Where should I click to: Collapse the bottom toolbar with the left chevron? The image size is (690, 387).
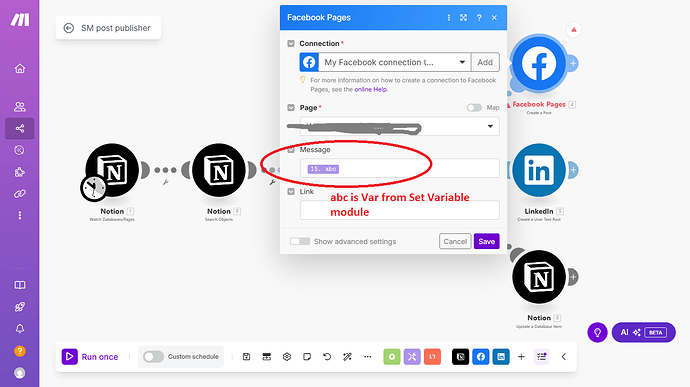point(564,357)
